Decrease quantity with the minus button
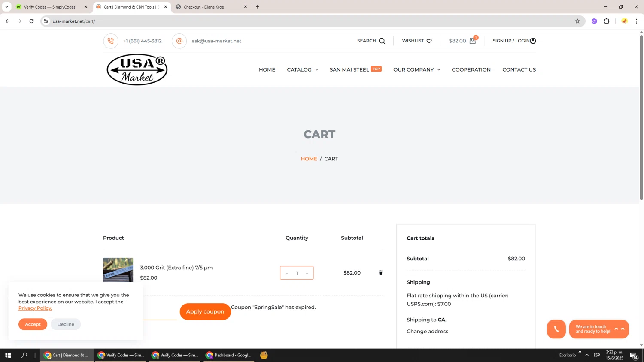Viewport: 644px width, 362px height. (287, 273)
